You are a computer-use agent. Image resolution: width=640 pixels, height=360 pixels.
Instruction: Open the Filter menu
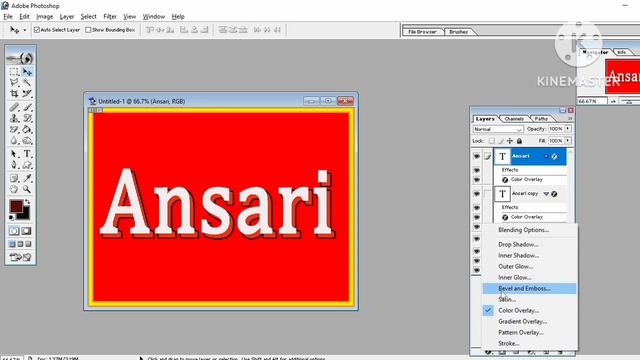pyautogui.click(x=110, y=16)
